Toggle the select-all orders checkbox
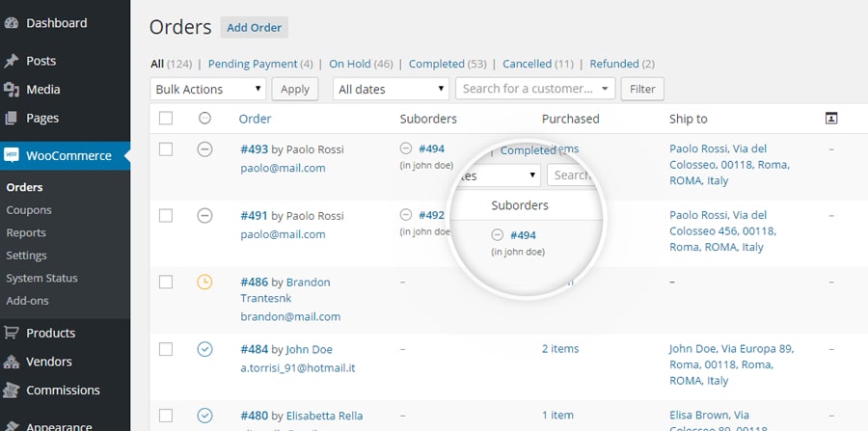Screen dimensions: 868x431 166,119
